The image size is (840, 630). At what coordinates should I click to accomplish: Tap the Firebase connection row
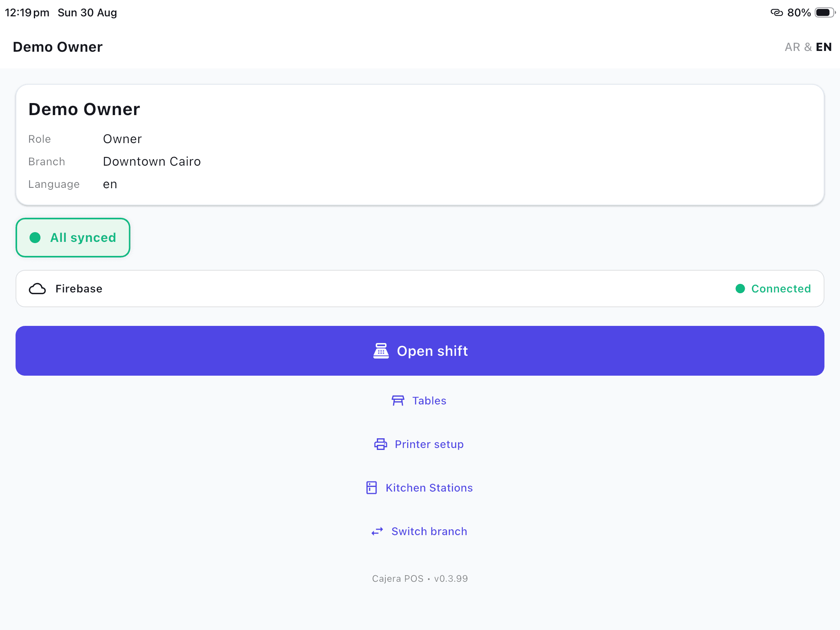420,289
